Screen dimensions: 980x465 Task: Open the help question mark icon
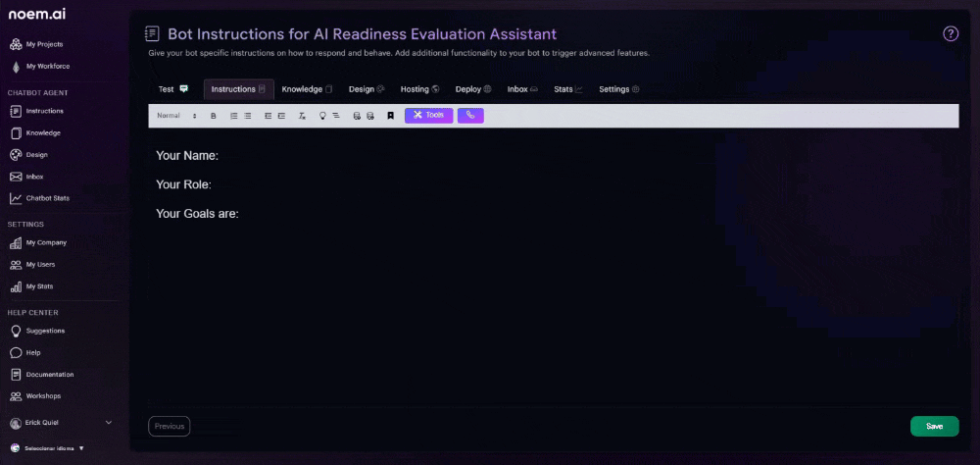[x=951, y=34]
